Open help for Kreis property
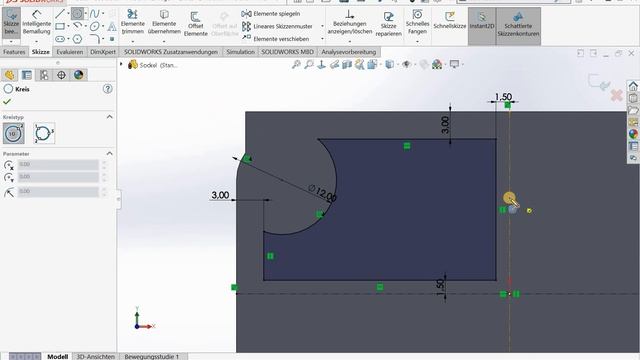640x360 pixels. coord(108,89)
